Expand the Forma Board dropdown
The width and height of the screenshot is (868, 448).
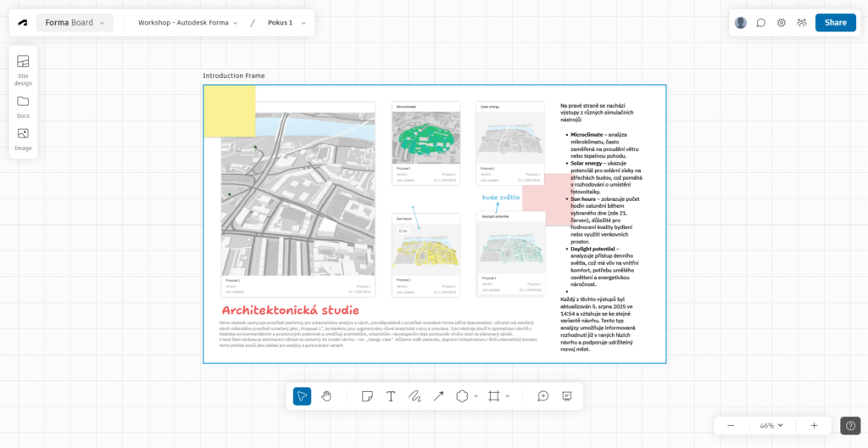[75, 23]
